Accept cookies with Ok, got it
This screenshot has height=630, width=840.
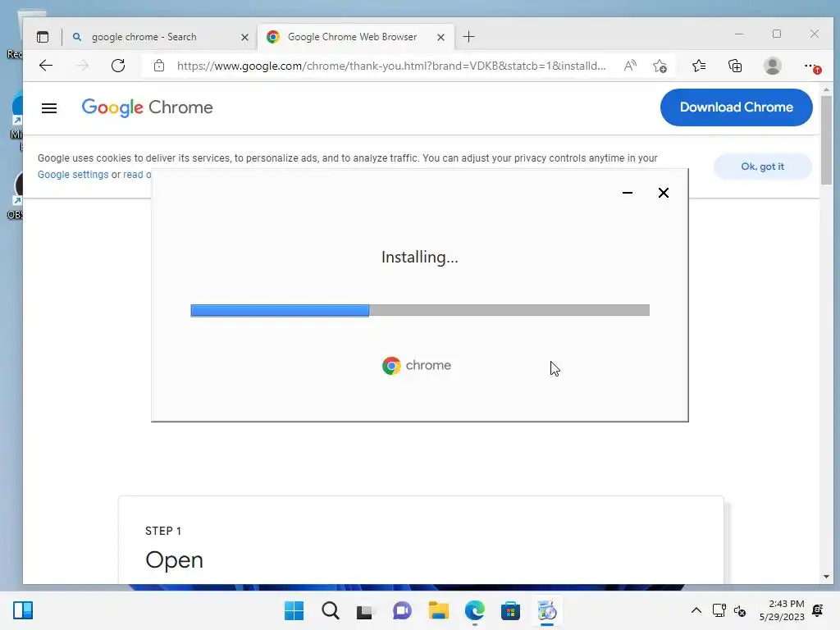762,167
